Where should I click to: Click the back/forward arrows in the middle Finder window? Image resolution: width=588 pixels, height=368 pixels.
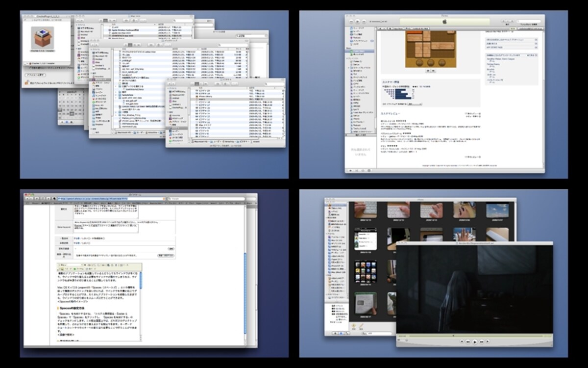(95, 45)
